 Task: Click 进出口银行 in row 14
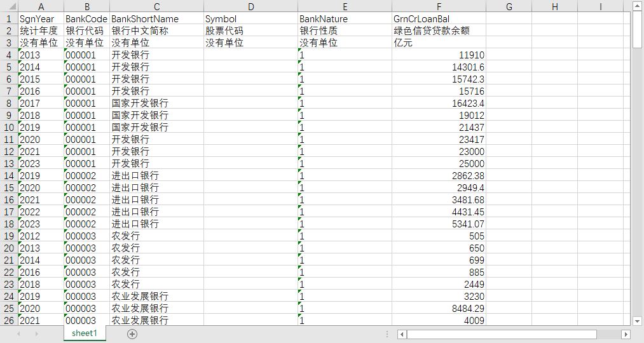(157, 175)
